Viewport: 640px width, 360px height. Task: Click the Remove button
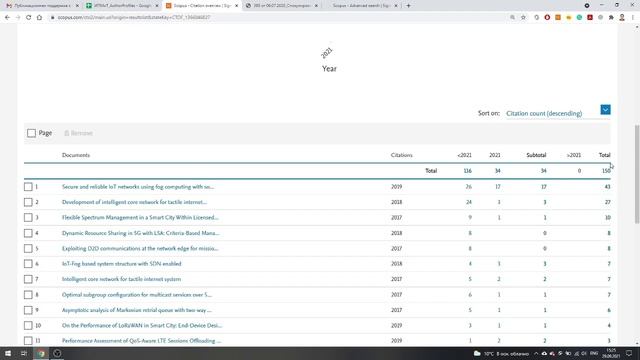coord(78,133)
